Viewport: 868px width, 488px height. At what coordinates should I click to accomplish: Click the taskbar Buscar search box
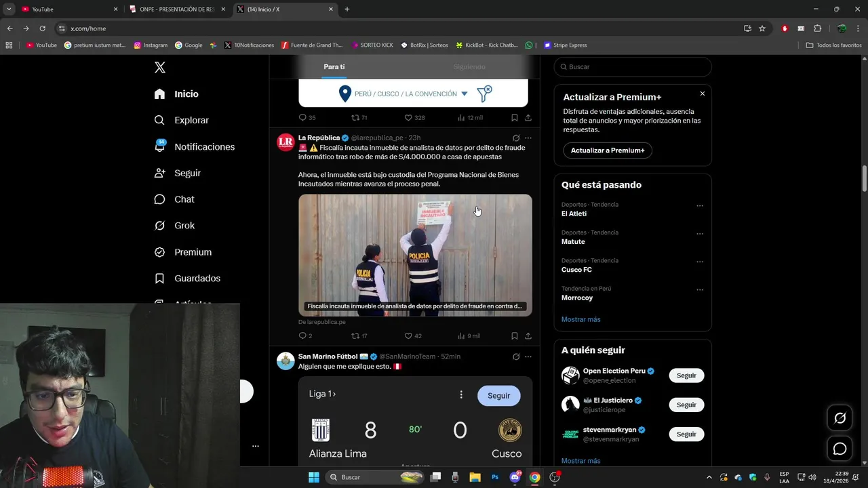click(x=374, y=477)
